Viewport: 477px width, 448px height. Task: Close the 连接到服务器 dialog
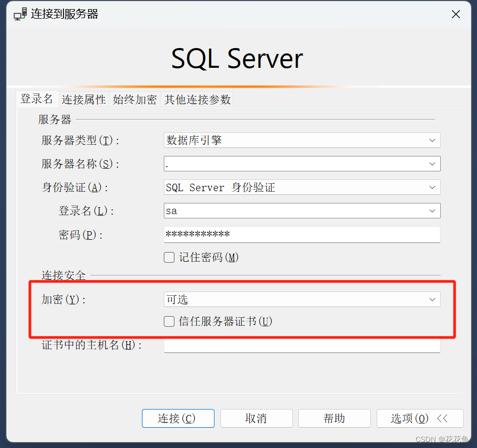456,14
